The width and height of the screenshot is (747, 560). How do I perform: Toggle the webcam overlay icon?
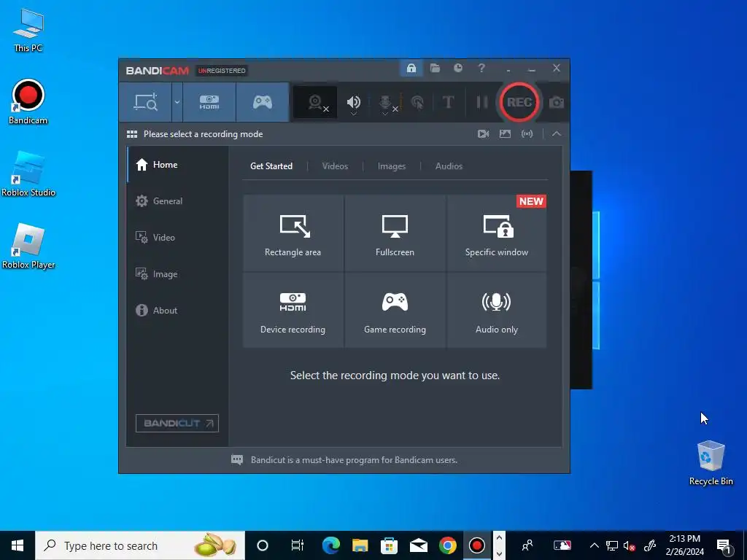coord(315,102)
